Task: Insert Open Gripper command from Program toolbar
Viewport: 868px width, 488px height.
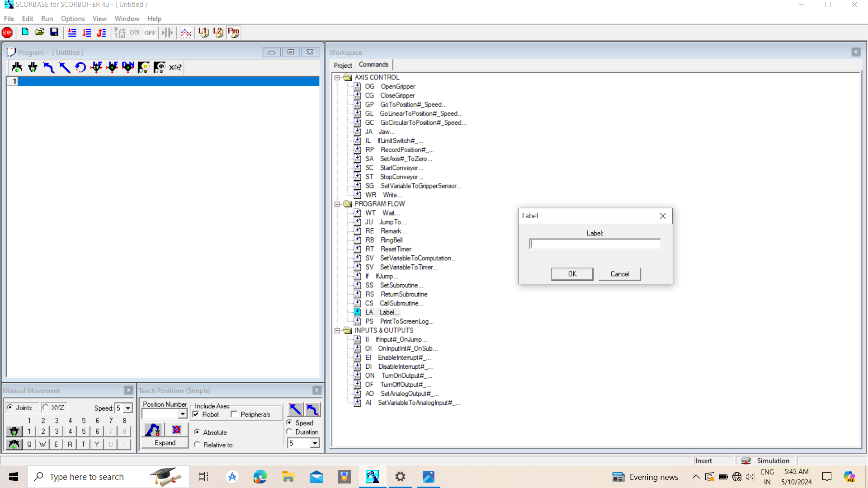Action: click(17, 67)
